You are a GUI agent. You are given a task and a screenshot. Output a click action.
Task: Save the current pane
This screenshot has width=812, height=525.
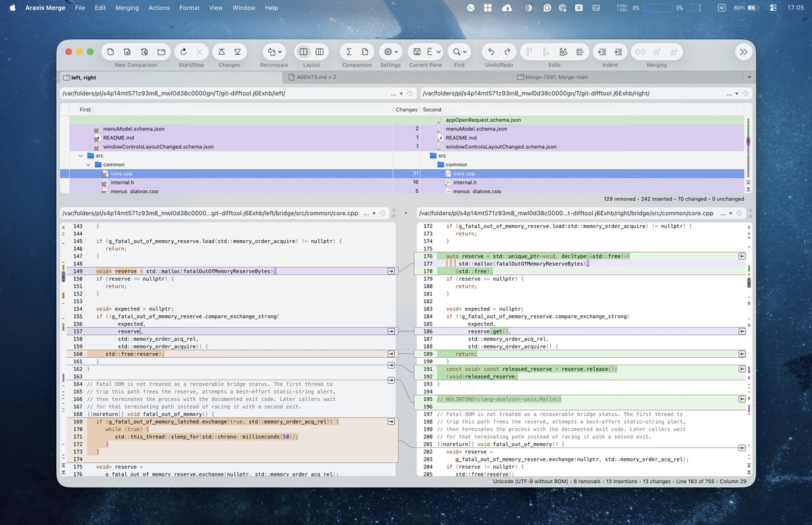click(x=417, y=51)
